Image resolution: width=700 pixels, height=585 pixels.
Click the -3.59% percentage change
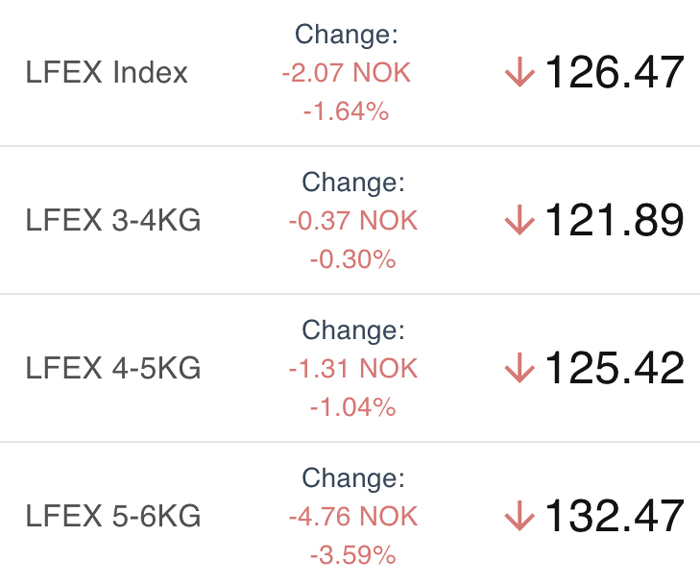click(353, 555)
